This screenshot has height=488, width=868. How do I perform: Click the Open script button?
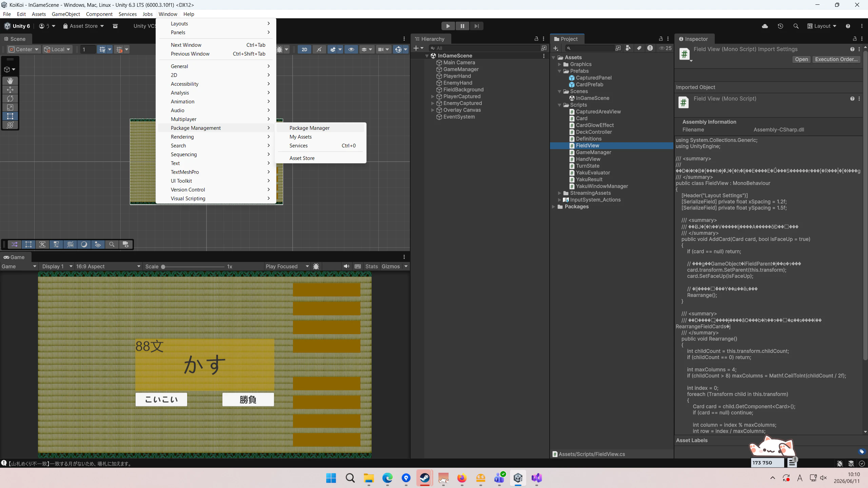[x=802, y=59]
